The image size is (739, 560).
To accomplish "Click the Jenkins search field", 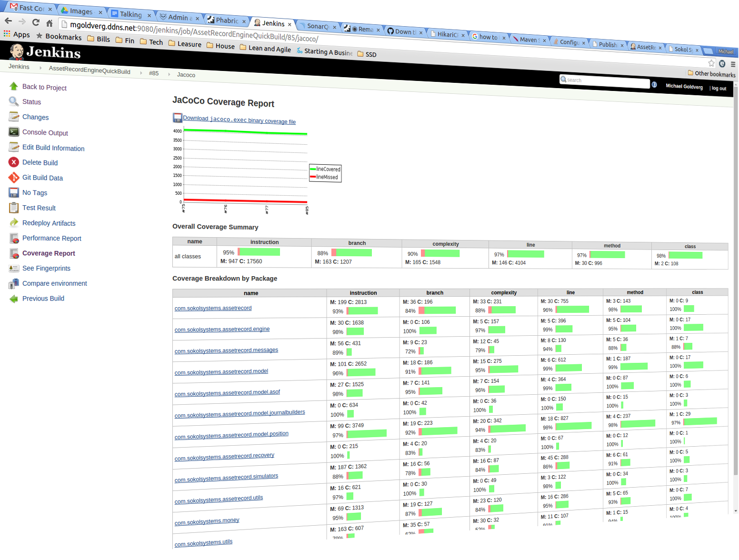I will click(x=605, y=81).
